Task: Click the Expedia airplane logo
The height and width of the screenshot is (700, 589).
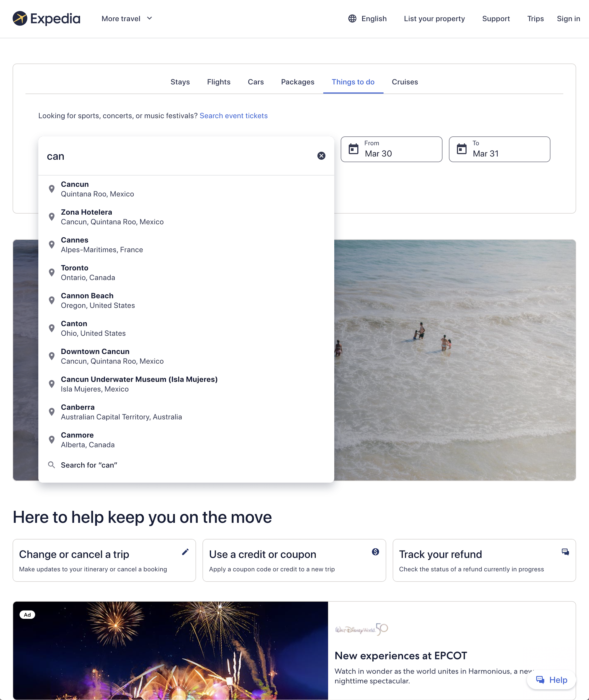Action: 20,18
